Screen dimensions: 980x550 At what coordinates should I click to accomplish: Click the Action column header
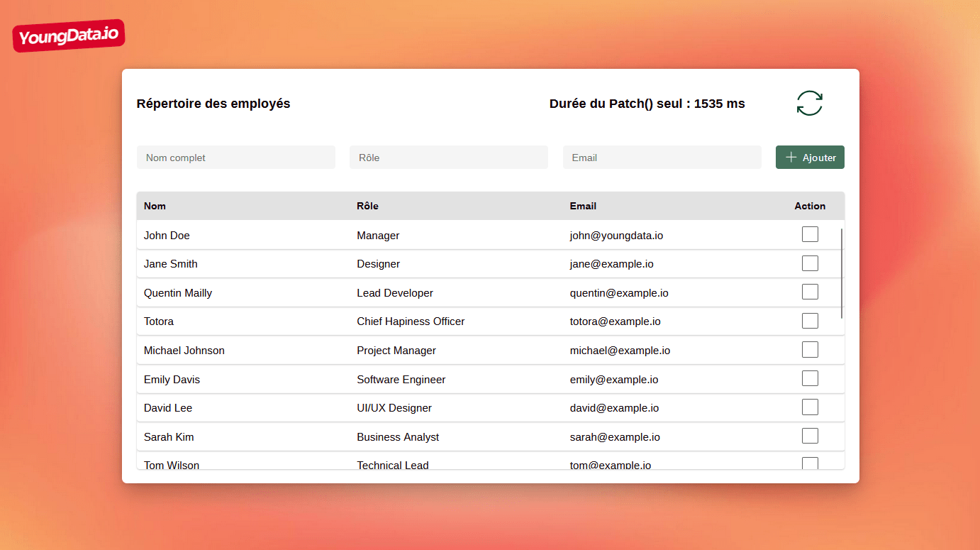click(810, 206)
